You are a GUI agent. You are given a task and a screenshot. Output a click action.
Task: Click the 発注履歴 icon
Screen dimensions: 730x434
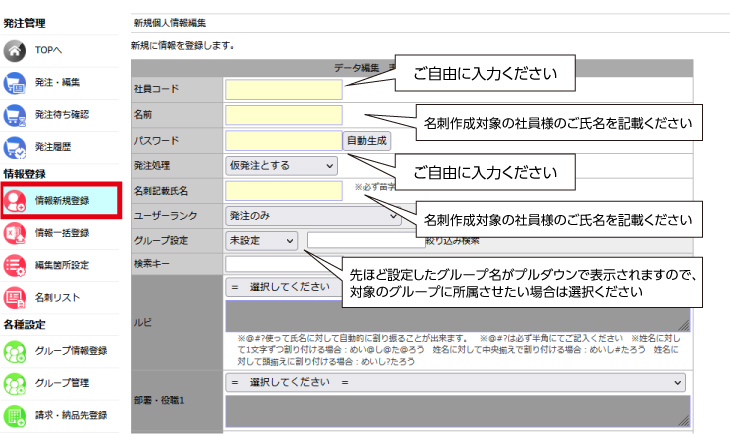pos(16,147)
